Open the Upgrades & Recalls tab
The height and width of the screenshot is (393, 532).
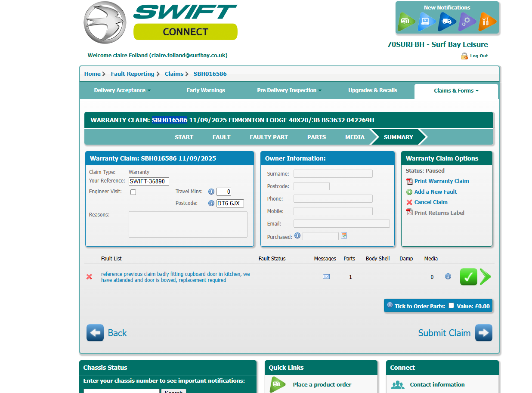[373, 90]
